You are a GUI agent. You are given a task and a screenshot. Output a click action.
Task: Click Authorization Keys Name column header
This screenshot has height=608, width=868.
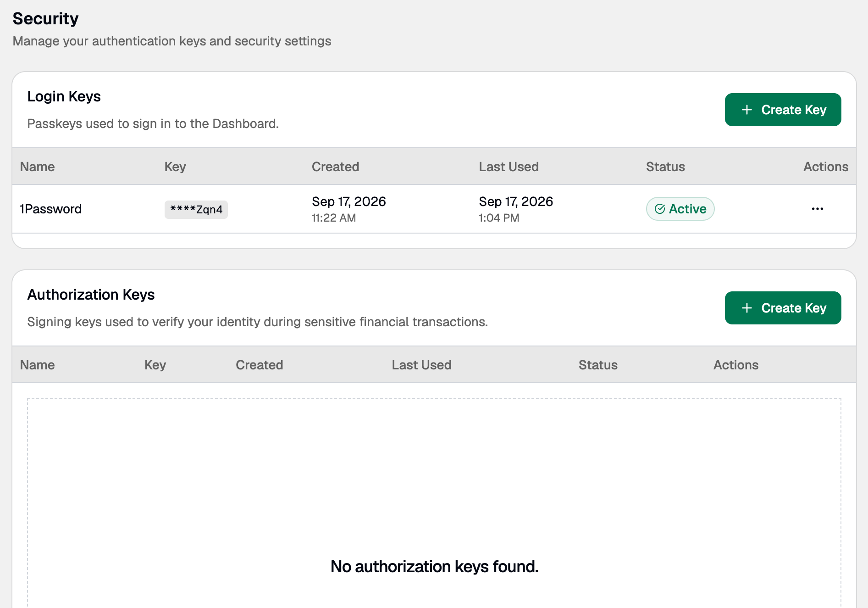click(x=38, y=365)
